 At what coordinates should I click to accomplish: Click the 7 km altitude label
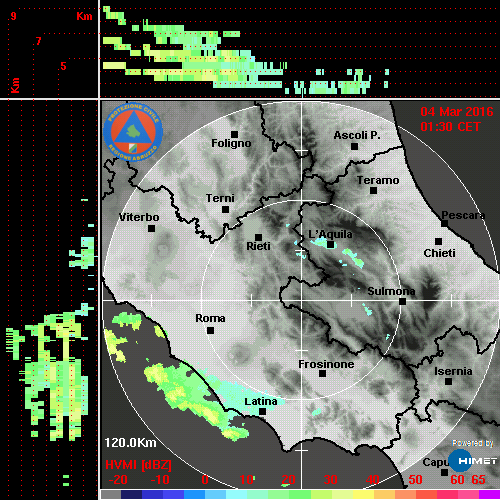39,41
